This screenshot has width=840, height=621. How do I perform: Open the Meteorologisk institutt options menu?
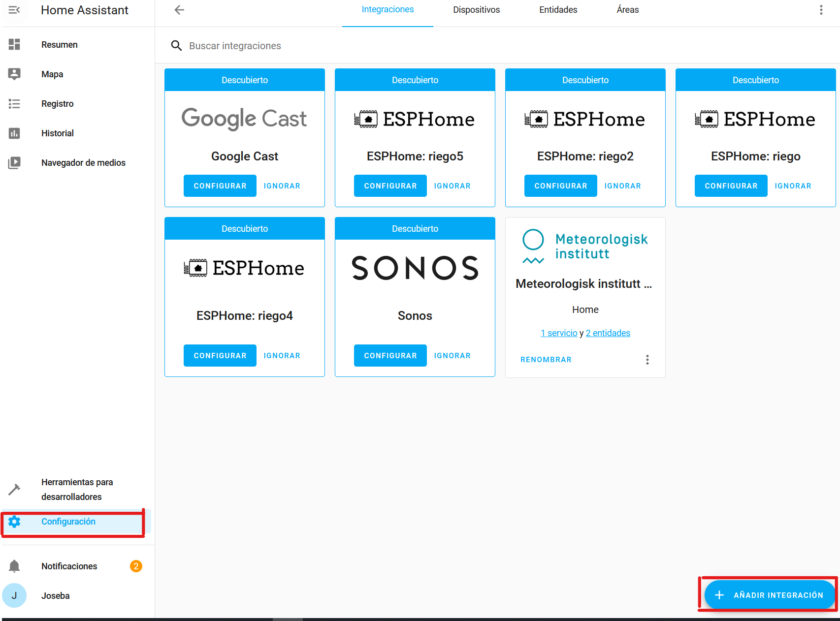click(x=647, y=360)
